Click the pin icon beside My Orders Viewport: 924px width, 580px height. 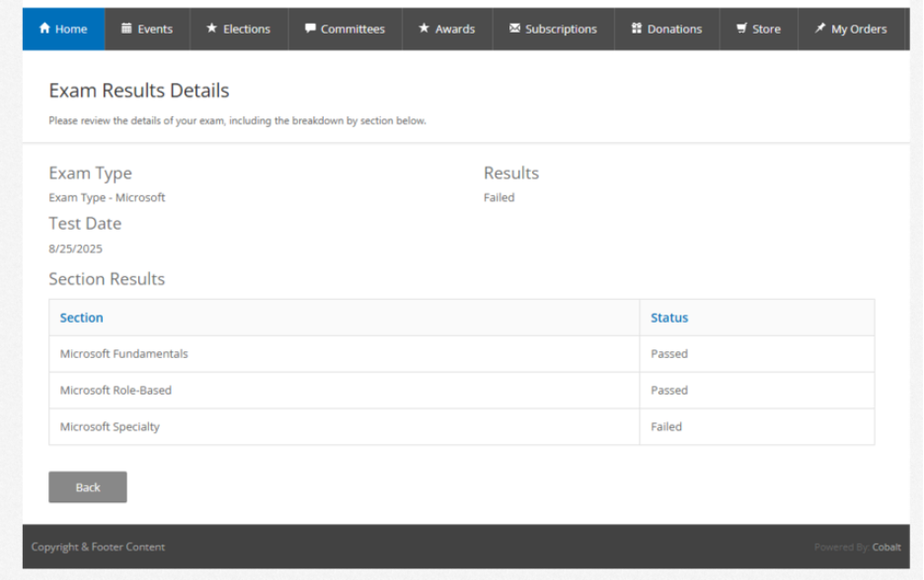[x=819, y=29]
